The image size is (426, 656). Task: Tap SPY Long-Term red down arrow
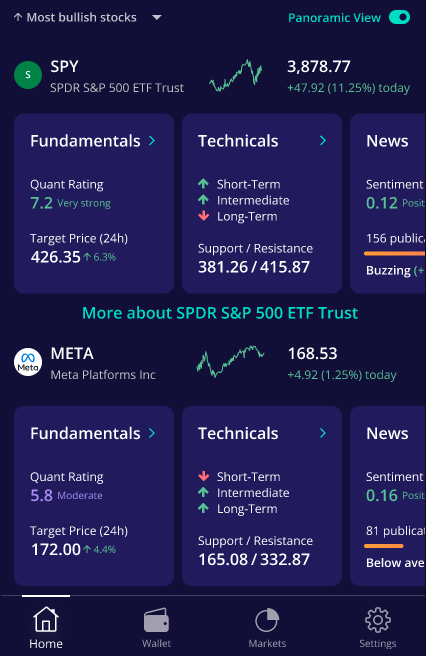[x=203, y=216]
